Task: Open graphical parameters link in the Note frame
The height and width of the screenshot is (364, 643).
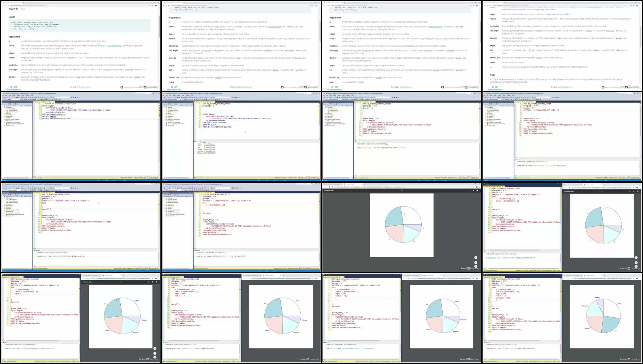Action: [x=511, y=67]
